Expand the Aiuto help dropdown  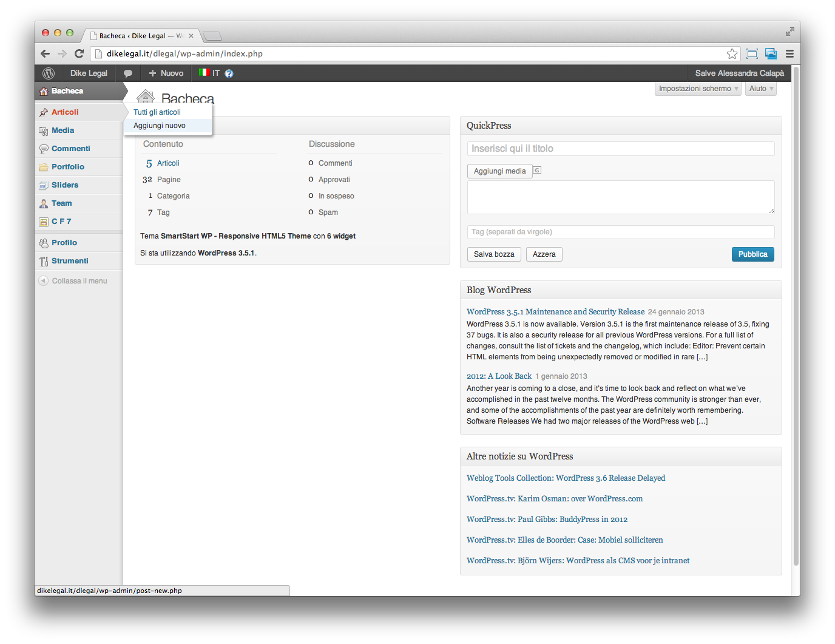click(761, 89)
